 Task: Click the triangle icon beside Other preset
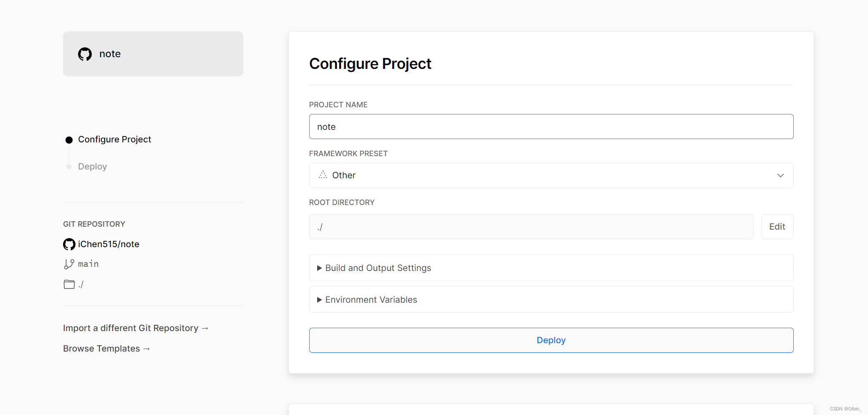tap(323, 175)
